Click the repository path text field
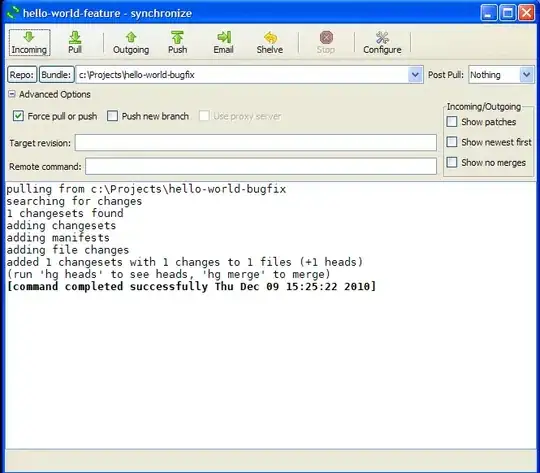The width and height of the screenshot is (540, 473). tap(242, 75)
